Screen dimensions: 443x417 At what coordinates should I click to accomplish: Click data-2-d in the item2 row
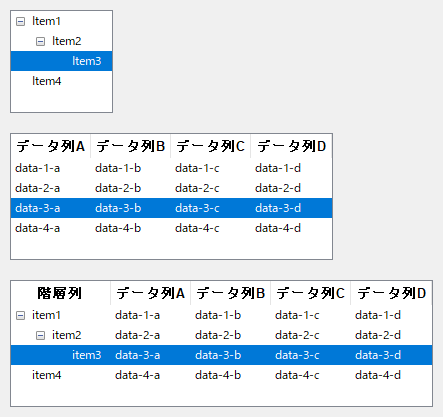pyautogui.click(x=378, y=335)
